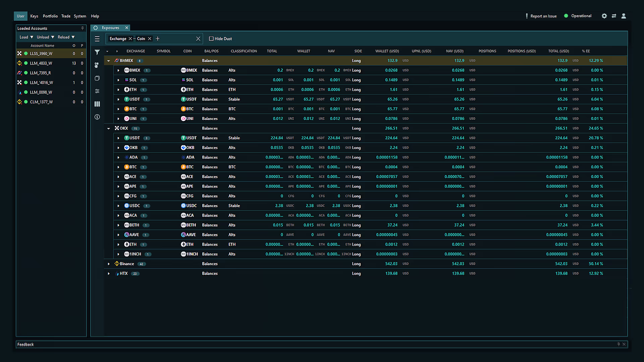The image size is (644, 362).
Task: Expand the USDC row under OKX
Action: (x=118, y=206)
